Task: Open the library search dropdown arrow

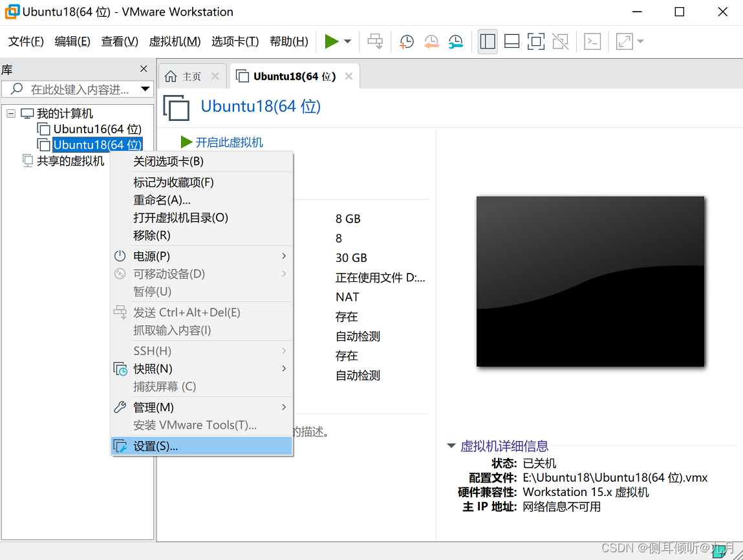Action: click(145, 89)
